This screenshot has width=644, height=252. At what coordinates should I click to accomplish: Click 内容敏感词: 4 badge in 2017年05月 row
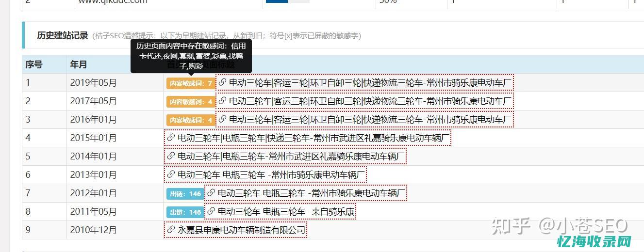click(x=191, y=102)
